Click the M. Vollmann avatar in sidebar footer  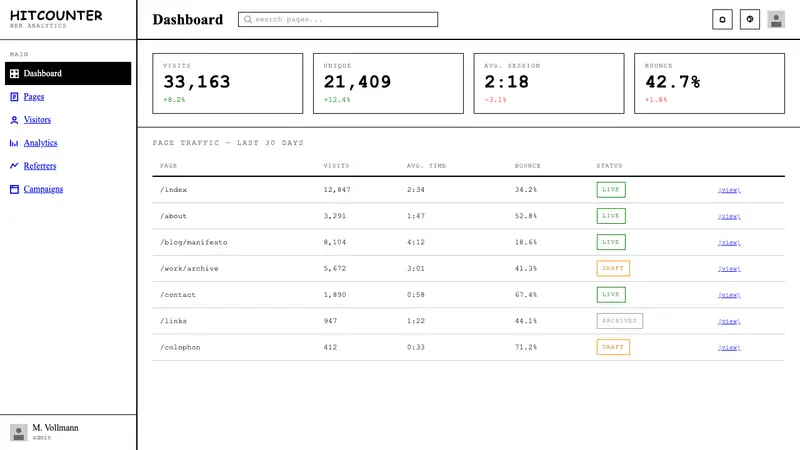[19, 433]
